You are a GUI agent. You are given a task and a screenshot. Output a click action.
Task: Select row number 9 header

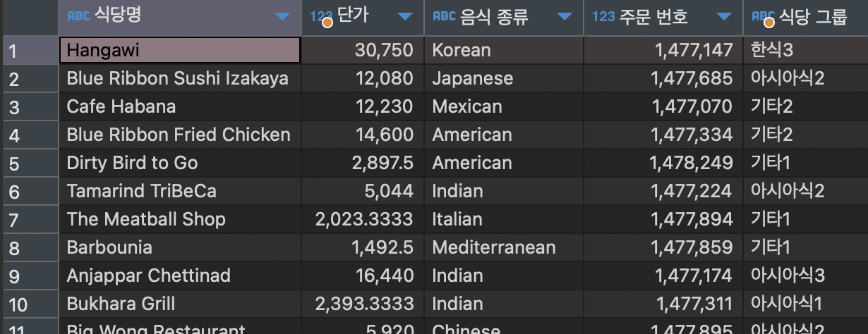click(x=29, y=276)
